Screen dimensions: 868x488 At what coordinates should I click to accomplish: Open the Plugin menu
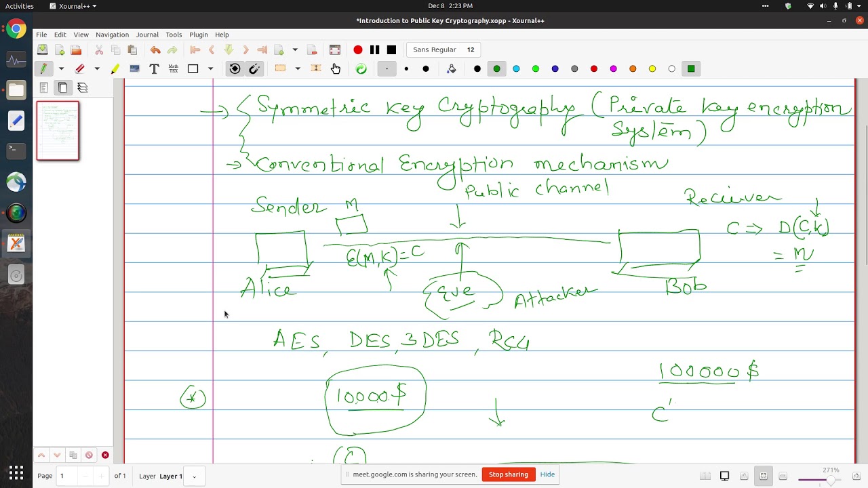point(199,35)
